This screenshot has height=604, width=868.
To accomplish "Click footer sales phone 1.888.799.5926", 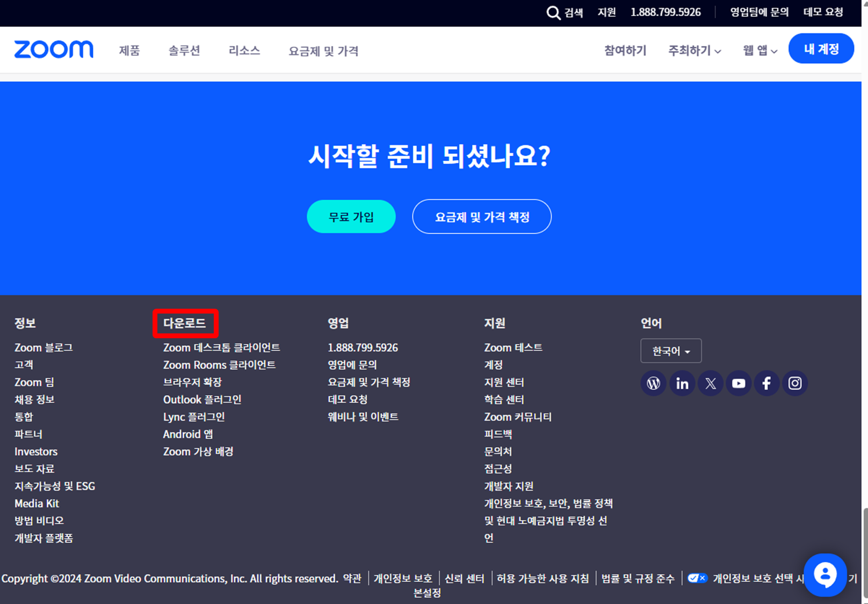I will point(363,347).
